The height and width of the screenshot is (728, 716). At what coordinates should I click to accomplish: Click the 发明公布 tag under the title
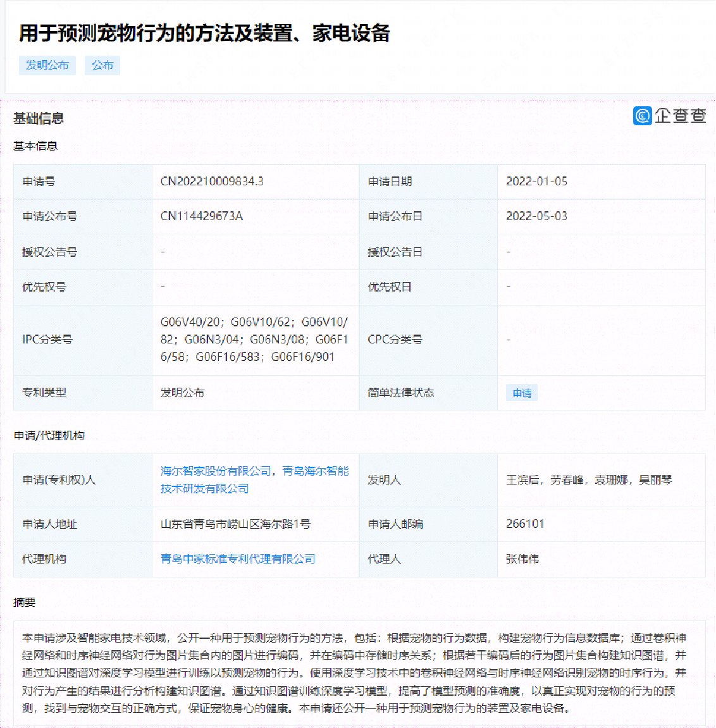(x=47, y=65)
